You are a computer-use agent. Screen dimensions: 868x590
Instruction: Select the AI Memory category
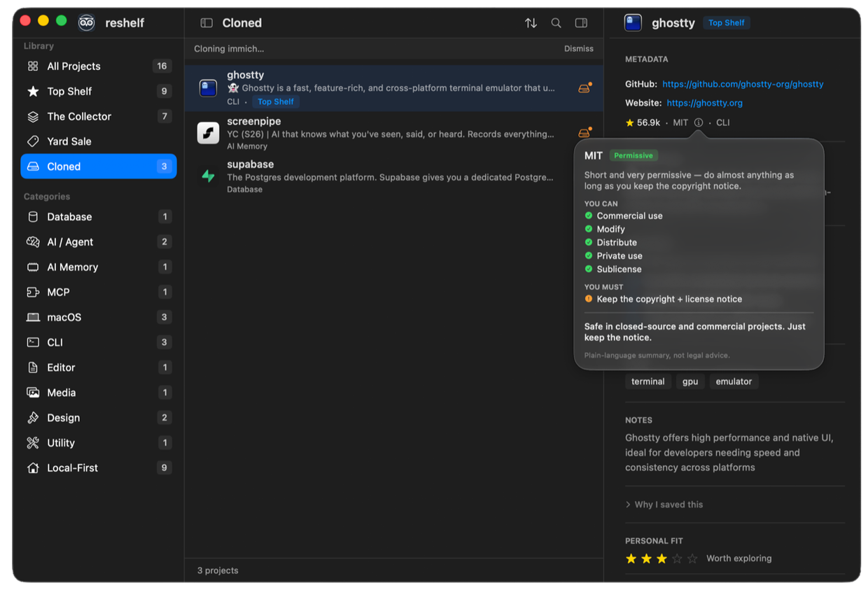click(x=99, y=267)
